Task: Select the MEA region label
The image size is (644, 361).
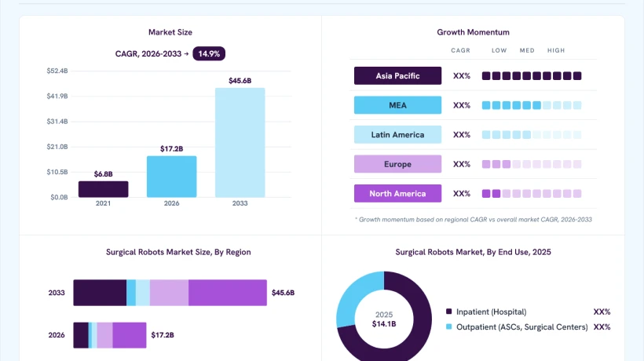Action: [x=397, y=105]
